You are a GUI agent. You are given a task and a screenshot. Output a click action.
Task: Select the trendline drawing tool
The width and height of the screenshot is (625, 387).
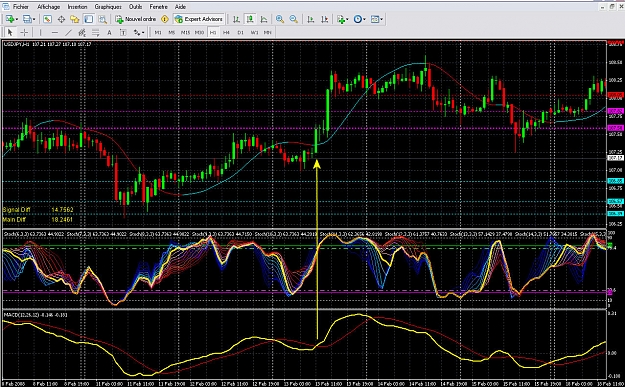(69, 32)
